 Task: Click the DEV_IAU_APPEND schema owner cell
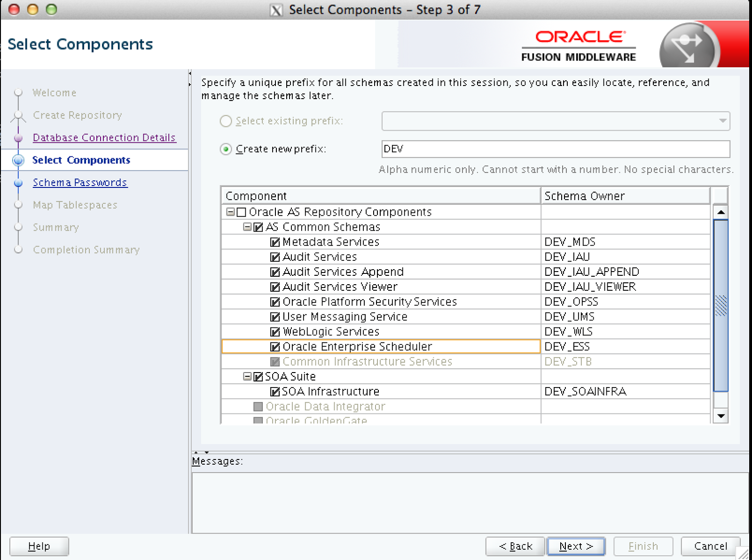pos(626,272)
